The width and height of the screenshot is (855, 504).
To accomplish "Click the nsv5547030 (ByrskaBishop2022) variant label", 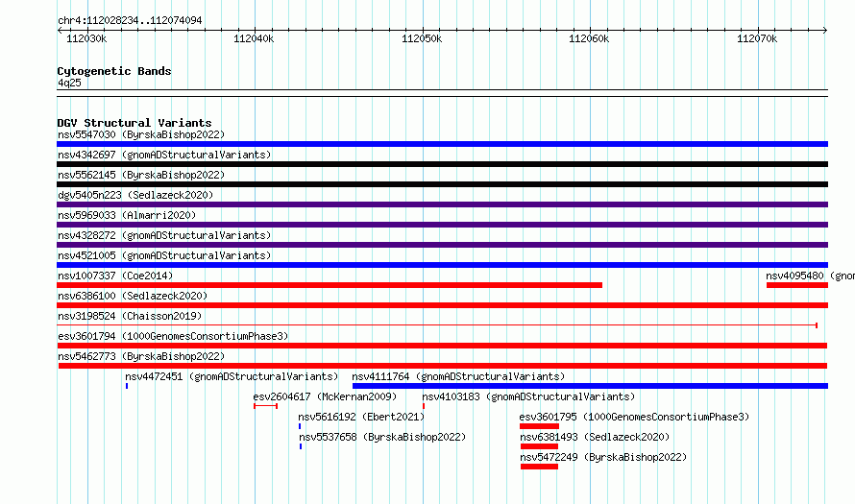I will click(141, 134).
